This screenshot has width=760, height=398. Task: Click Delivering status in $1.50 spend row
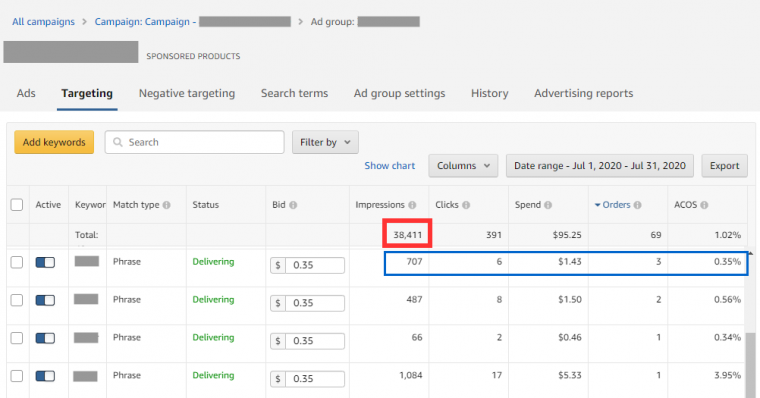(213, 300)
